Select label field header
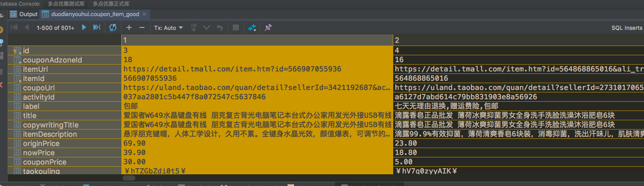The image size is (644, 186). 65,106
